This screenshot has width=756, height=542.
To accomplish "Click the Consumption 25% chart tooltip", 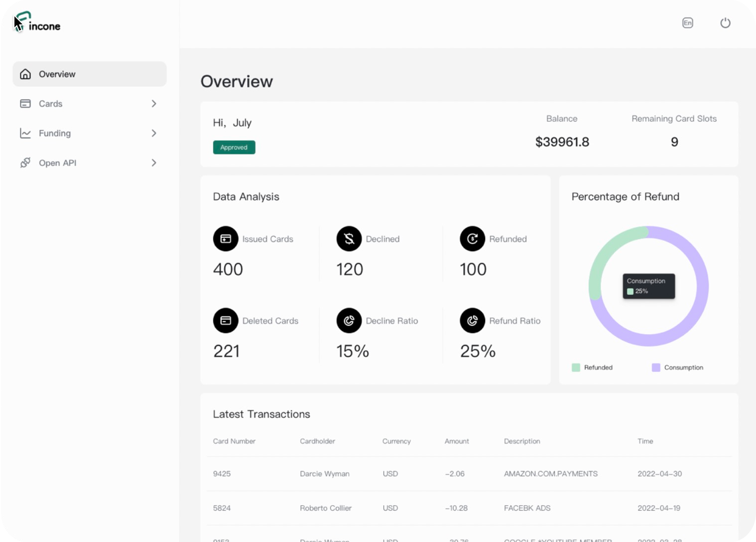I will tap(649, 286).
